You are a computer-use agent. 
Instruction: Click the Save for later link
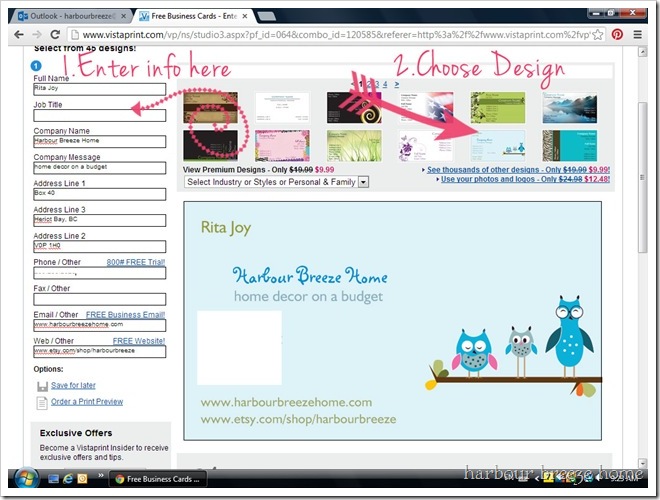click(x=73, y=386)
